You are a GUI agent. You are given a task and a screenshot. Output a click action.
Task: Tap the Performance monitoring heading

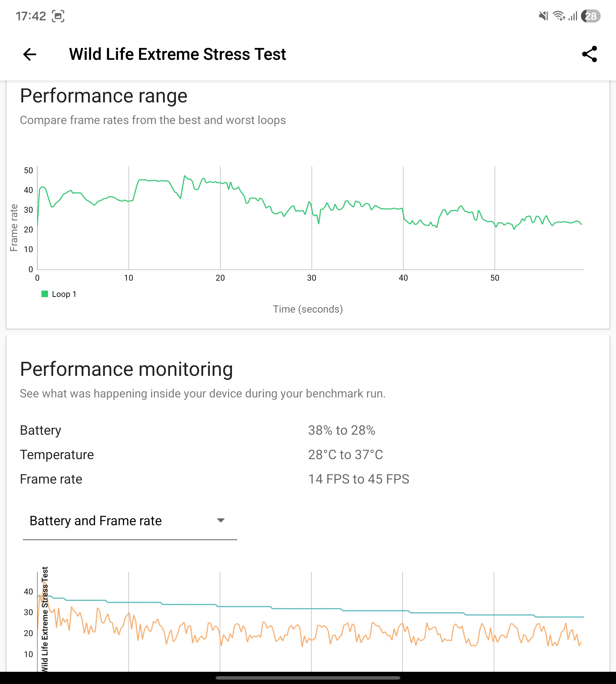pos(126,369)
